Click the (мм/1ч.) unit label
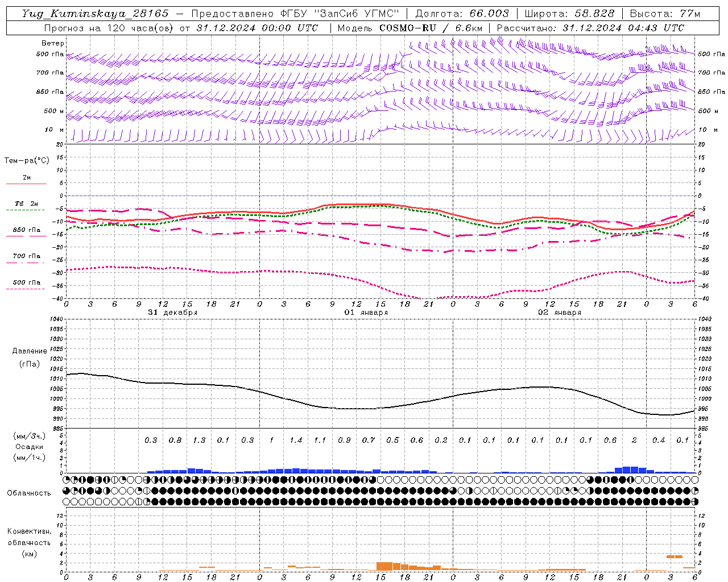 click(29, 458)
